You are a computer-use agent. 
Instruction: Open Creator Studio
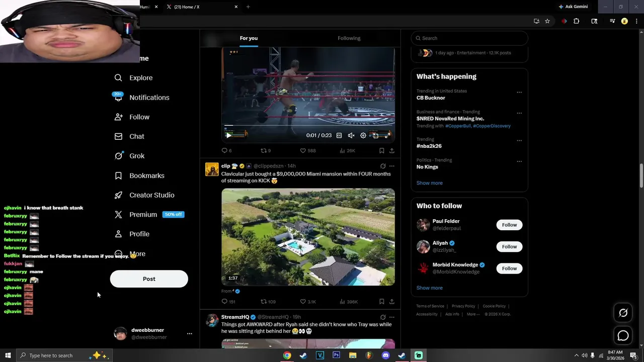click(x=144, y=195)
